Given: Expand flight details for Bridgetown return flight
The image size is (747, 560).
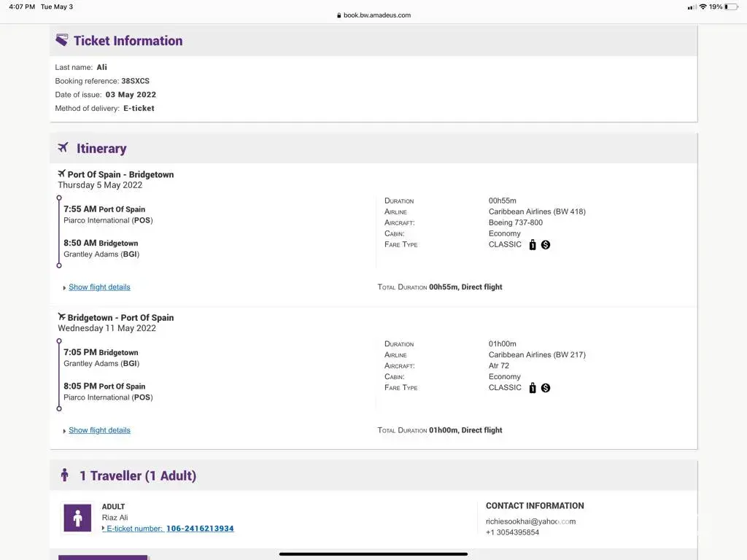Looking at the screenshot, I should 99,430.
